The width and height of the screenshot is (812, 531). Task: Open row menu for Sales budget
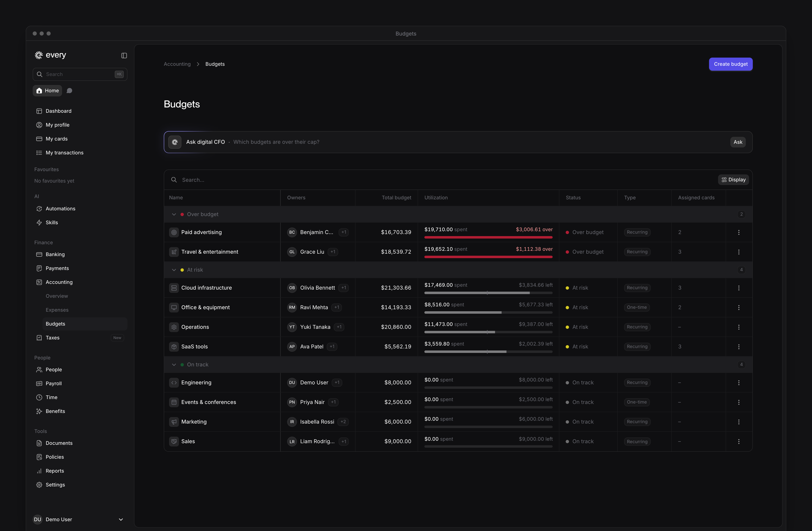pyautogui.click(x=739, y=442)
